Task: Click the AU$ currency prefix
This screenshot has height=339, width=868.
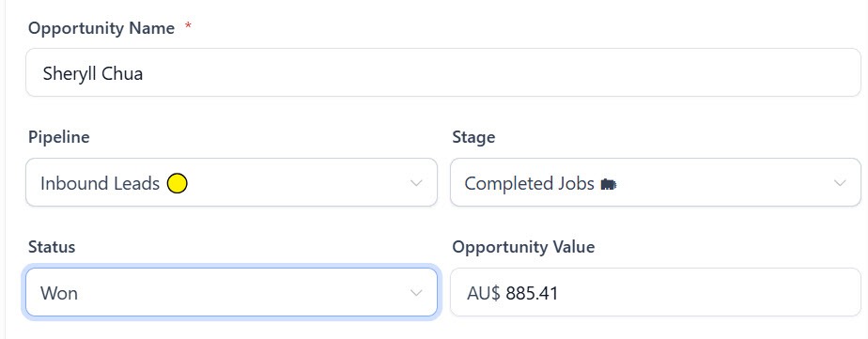Action: (483, 293)
